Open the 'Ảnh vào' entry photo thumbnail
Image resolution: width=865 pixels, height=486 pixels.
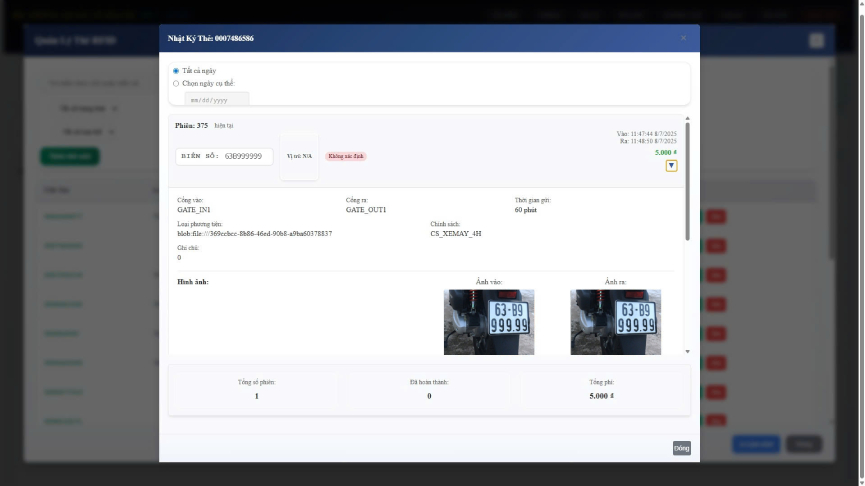point(489,322)
